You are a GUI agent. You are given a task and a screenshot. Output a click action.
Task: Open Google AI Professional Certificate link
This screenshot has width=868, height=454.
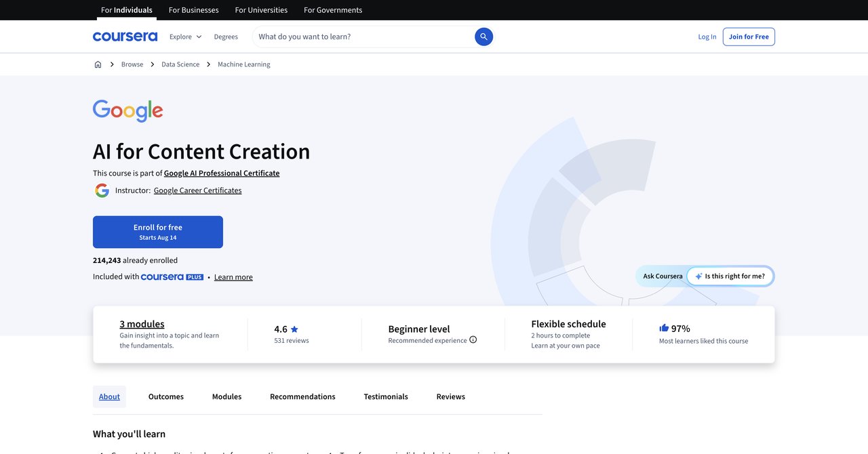222,173
